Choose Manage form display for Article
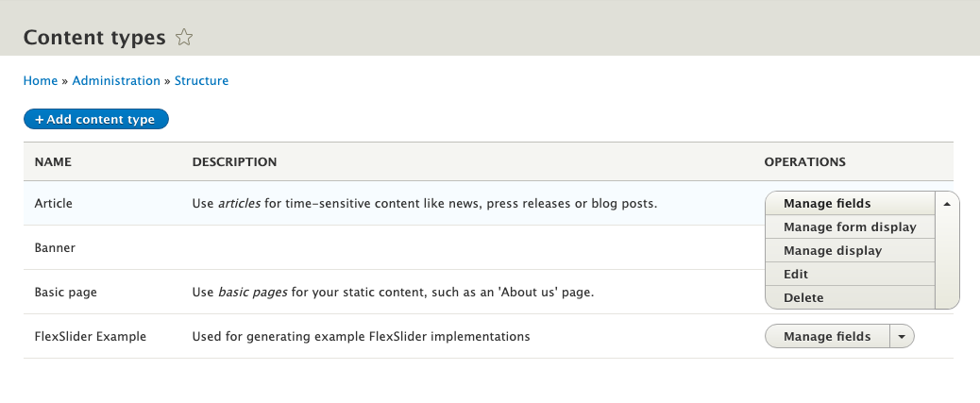The width and height of the screenshot is (980, 403). click(x=850, y=227)
